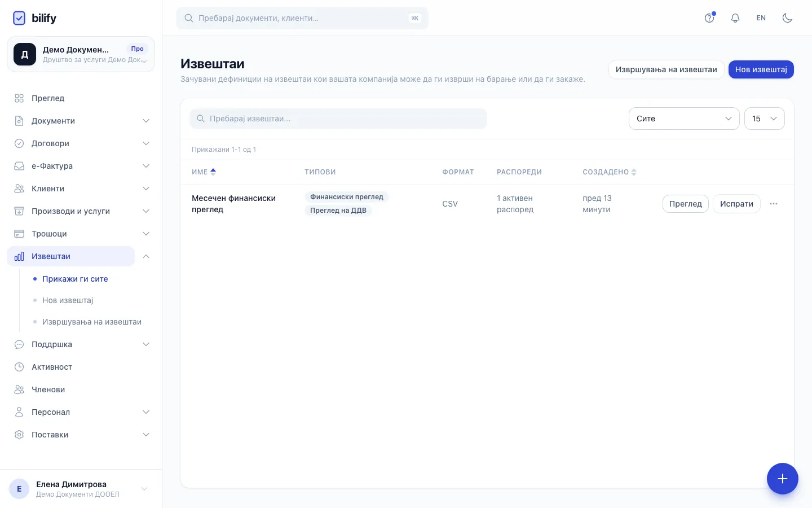812x508 pixels.
Task: Toggle dark mode moon icon
Action: (787, 18)
